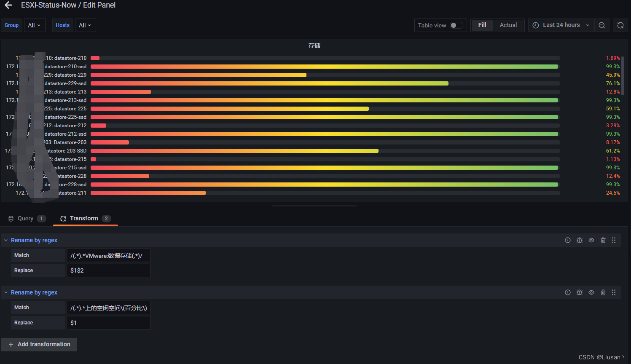The image size is (631, 364).
Task: Switch to the Query tab
Action: coord(27,218)
